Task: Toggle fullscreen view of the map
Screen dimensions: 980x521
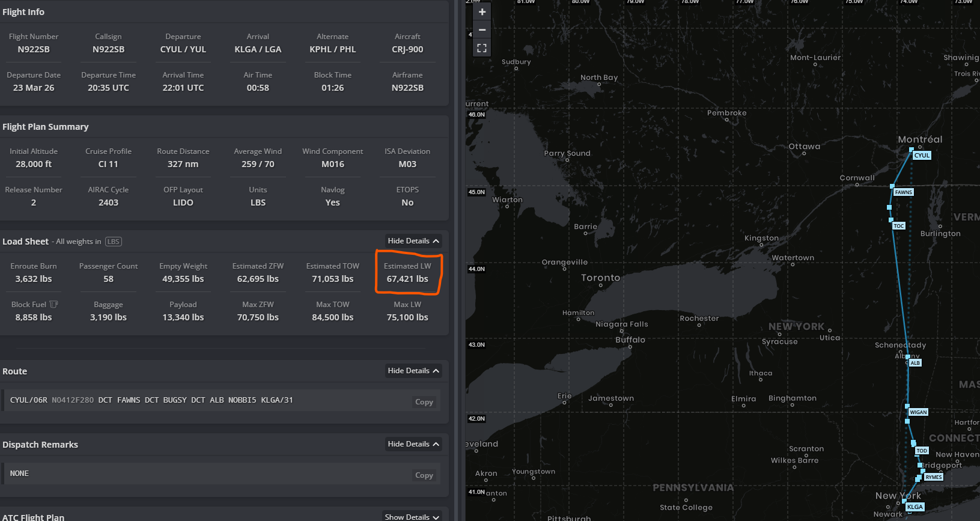Action: pyautogui.click(x=482, y=48)
